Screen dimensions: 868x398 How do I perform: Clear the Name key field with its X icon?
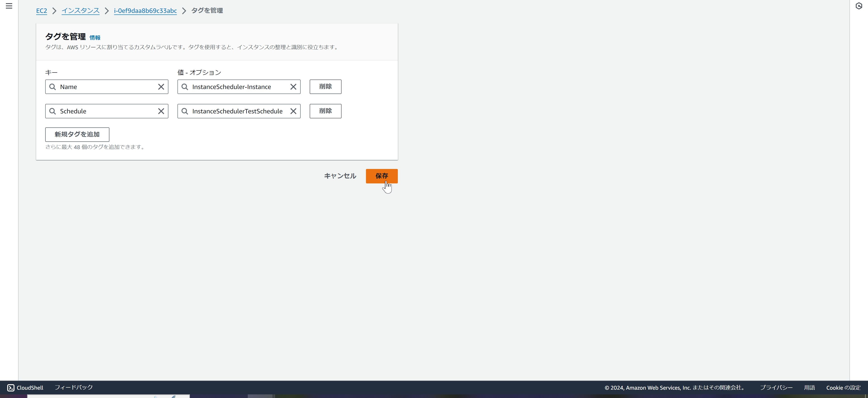pos(161,87)
